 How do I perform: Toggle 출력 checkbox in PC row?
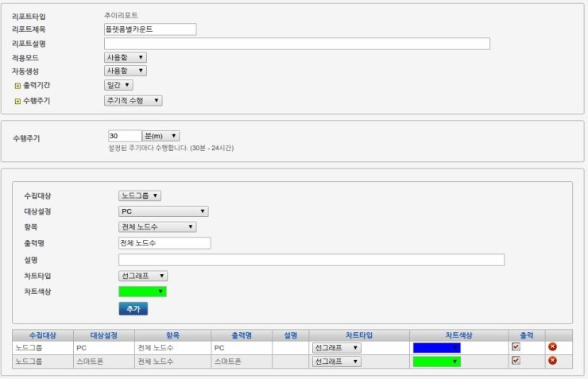pos(516,347)
